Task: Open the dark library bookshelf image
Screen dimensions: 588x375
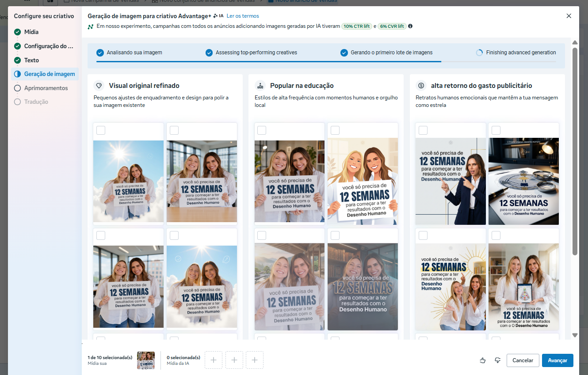Action: point(363,287)
